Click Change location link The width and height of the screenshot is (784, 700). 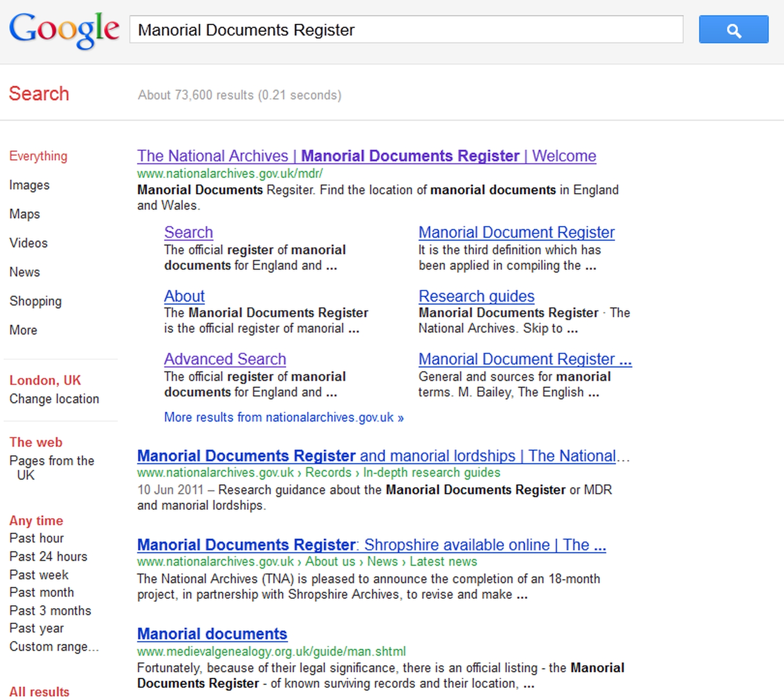click(54, 399)
